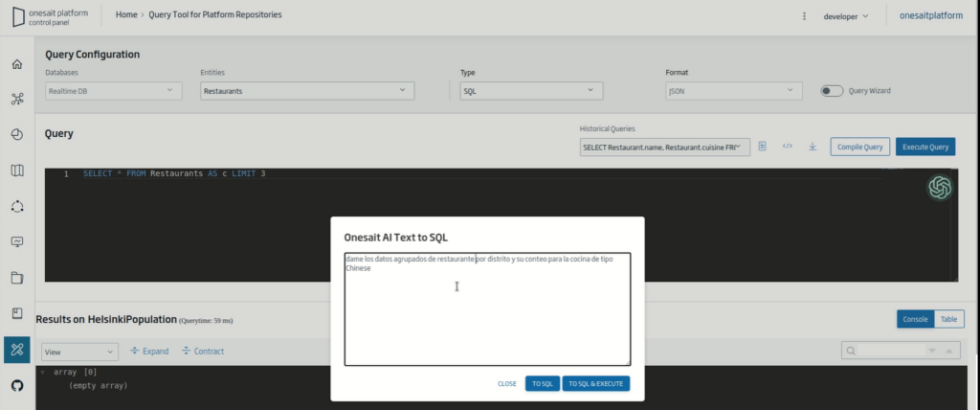This screenshot has width=980, height=410.
Task: Click the search magnifier in results
Action: pos(851,352)
